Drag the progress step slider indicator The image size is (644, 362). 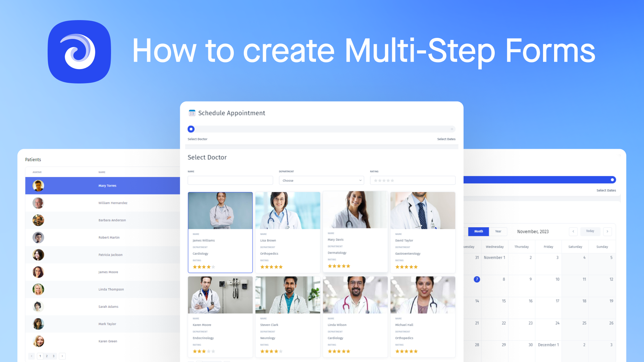pyautogui.click(x=191, y=129)
